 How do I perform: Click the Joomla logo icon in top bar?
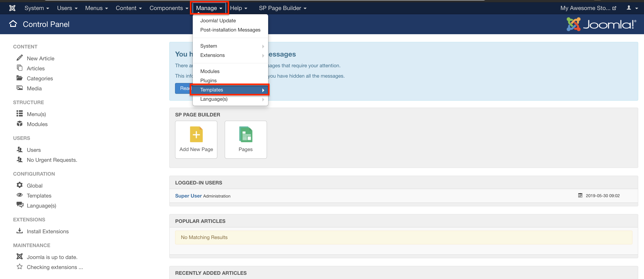[12, 8]
